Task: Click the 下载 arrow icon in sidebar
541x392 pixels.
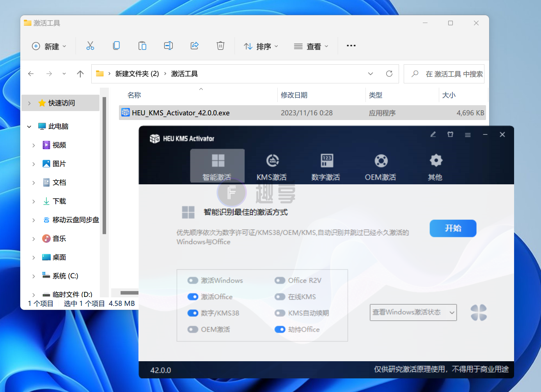Action: 46,201
